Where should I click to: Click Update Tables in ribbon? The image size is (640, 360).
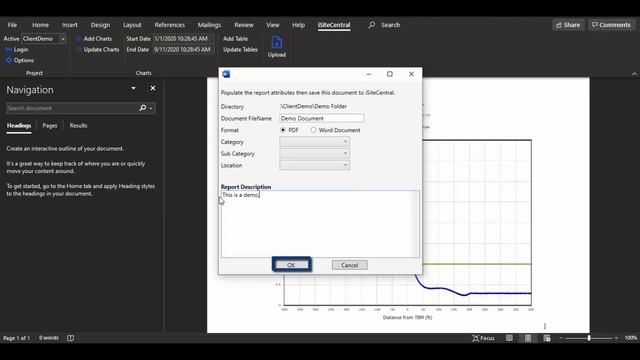click(x=240, y=49)
